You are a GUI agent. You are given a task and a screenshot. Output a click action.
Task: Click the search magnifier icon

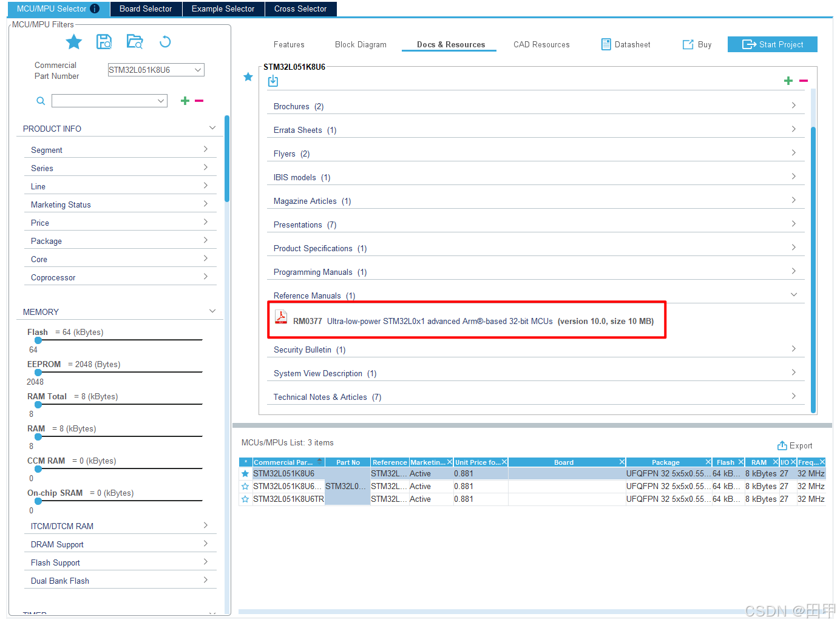tap(41, 101)
